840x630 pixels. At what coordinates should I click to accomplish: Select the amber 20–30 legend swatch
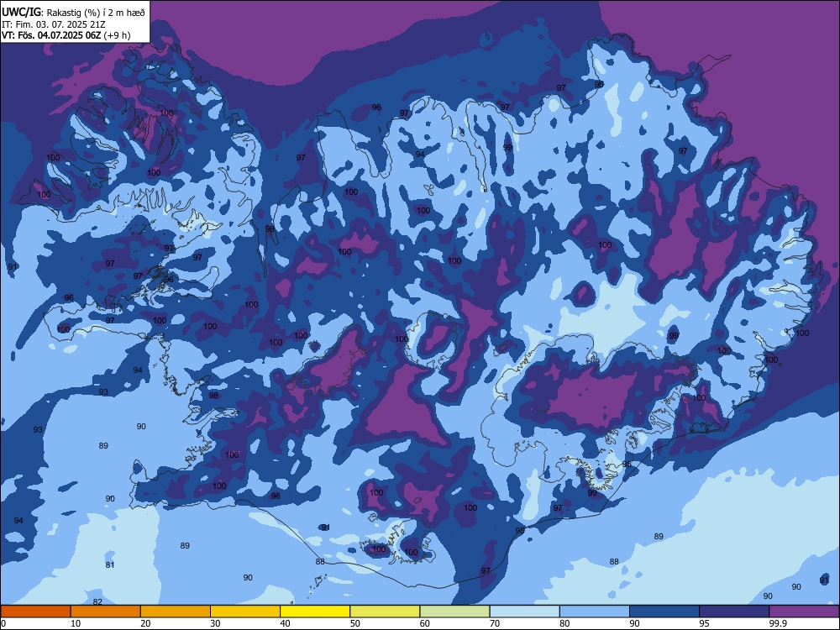(176, 612)
